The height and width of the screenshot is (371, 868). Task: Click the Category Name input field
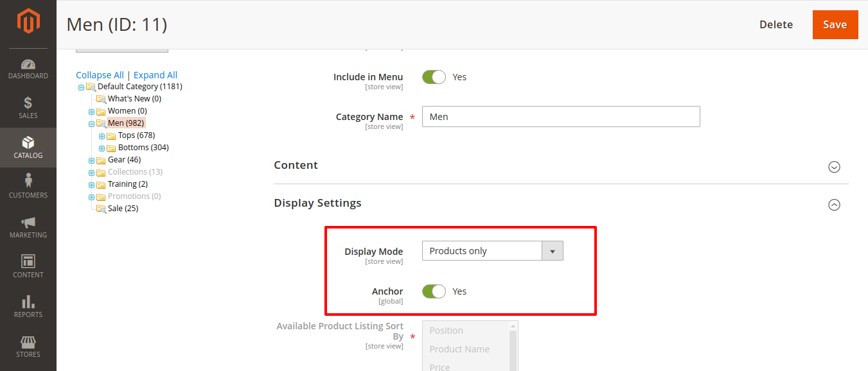click(x=560, y=117)
